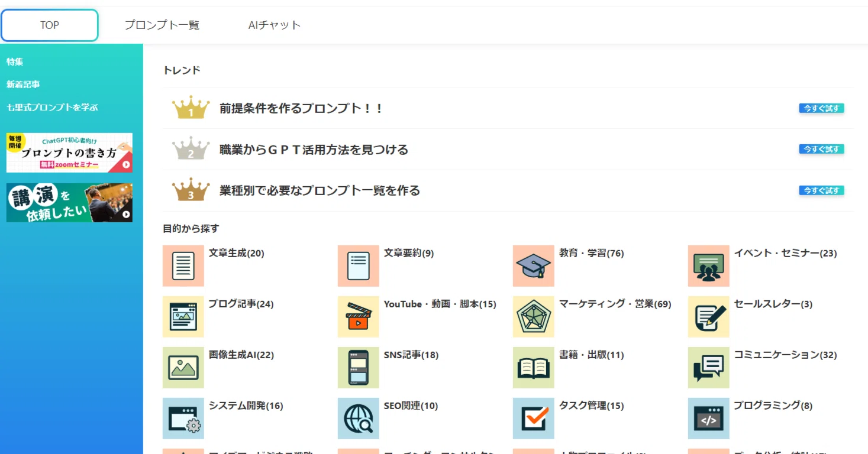This screenshot has height=454, width=868.
Task: Open the コミュニケーション(32) category link
Action: coord(785,355)
